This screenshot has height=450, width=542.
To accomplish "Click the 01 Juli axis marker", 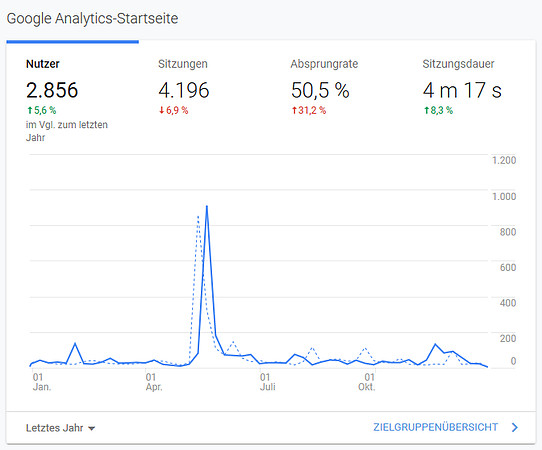I will (x=268, y=382).
